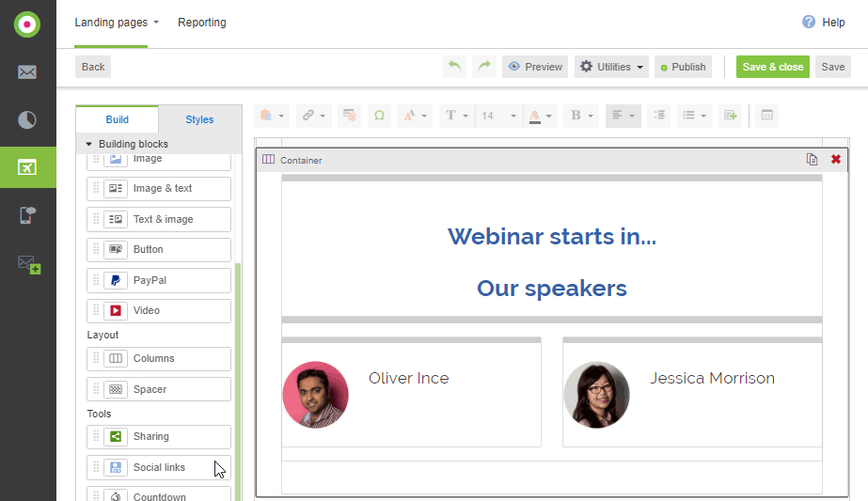Viewport: 868px width, 501px height.
Task: Select Oliver Ince's profile photo
Action: tap(315, 395)
